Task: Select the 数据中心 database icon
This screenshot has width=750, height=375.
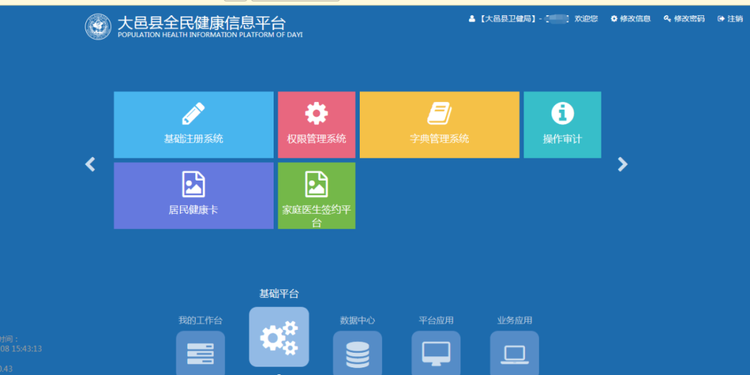Action: pyautogui.click(x=357, y=353)
